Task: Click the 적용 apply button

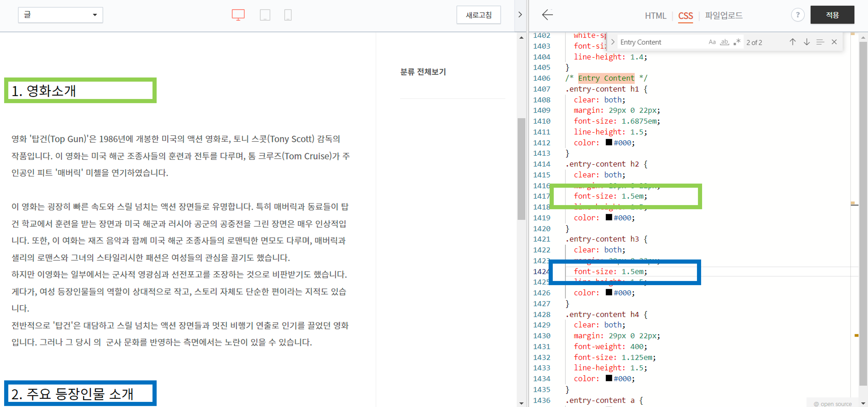Action: click(832, 15)
